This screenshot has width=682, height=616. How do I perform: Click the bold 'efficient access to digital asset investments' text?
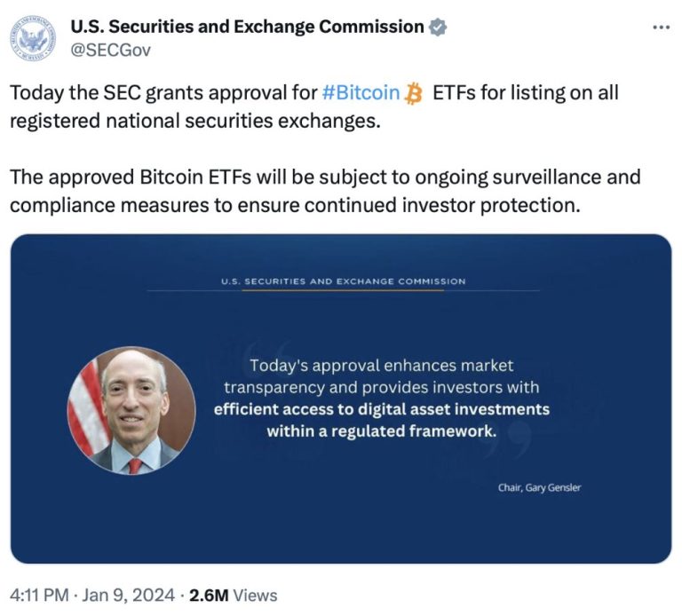point(382,409)
